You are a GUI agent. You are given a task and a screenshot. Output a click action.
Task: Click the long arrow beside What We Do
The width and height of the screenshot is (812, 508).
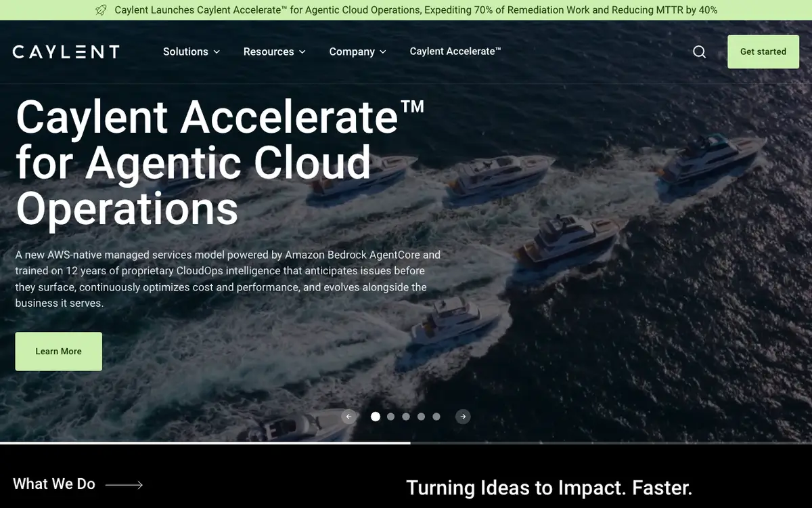125,484
